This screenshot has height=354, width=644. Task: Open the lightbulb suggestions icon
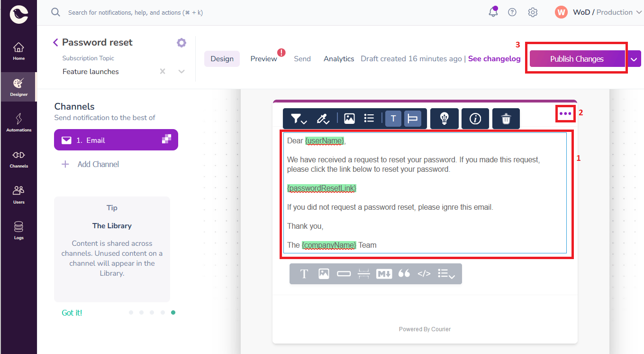pyautogui.click(x=444, y=119)
